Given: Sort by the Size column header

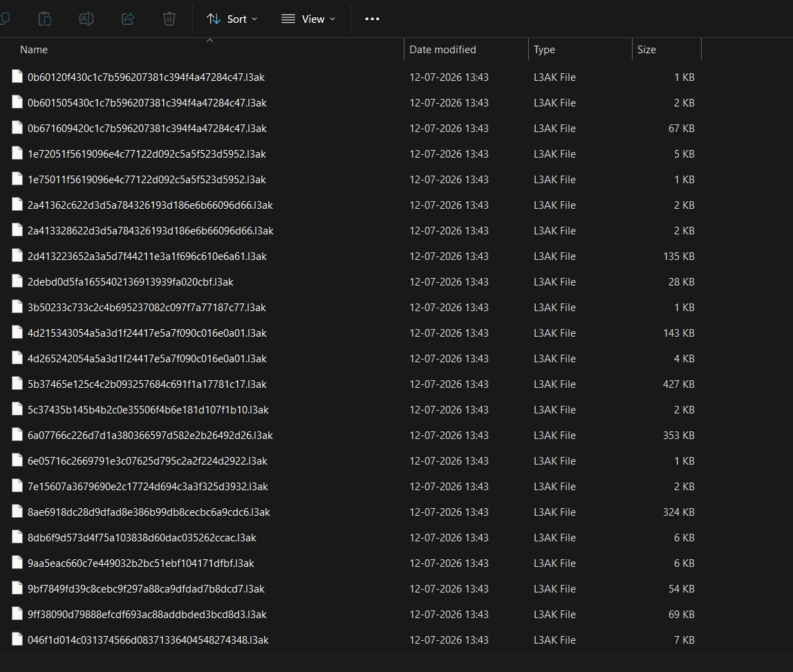Looking at the screenshot, I should coord(646,50).
